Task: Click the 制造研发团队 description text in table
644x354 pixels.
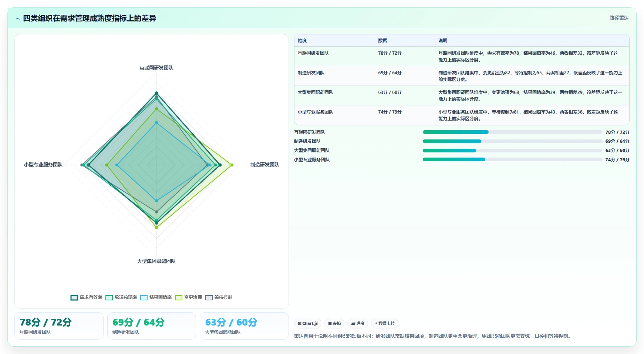Action: [x=530, y=76]
